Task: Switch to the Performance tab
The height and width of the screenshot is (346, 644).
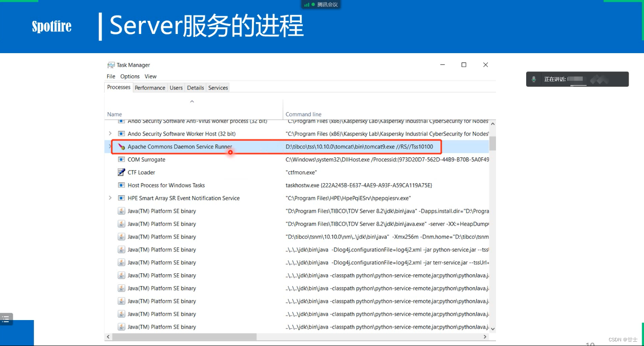Action: (150, 88)
